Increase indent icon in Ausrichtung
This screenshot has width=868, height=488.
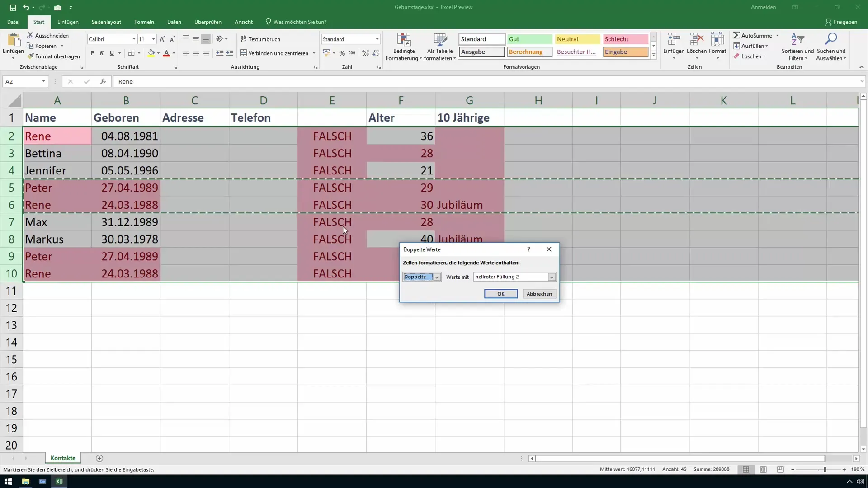click(230, 53)
